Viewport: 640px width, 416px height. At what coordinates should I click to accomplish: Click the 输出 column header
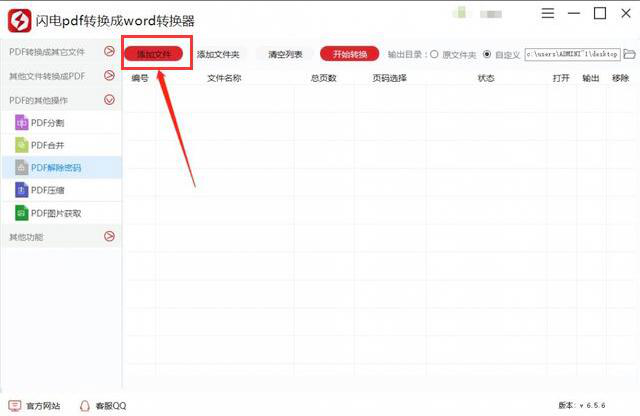(x=591, y=78)
